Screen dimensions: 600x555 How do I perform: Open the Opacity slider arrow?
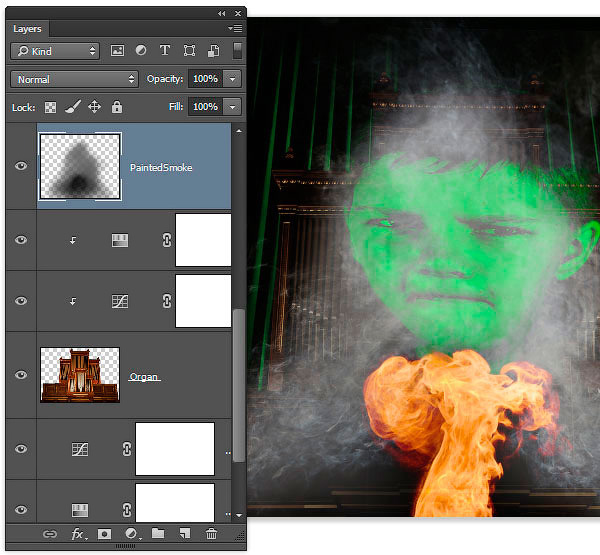pyautogui.click(x=232, y=79)
